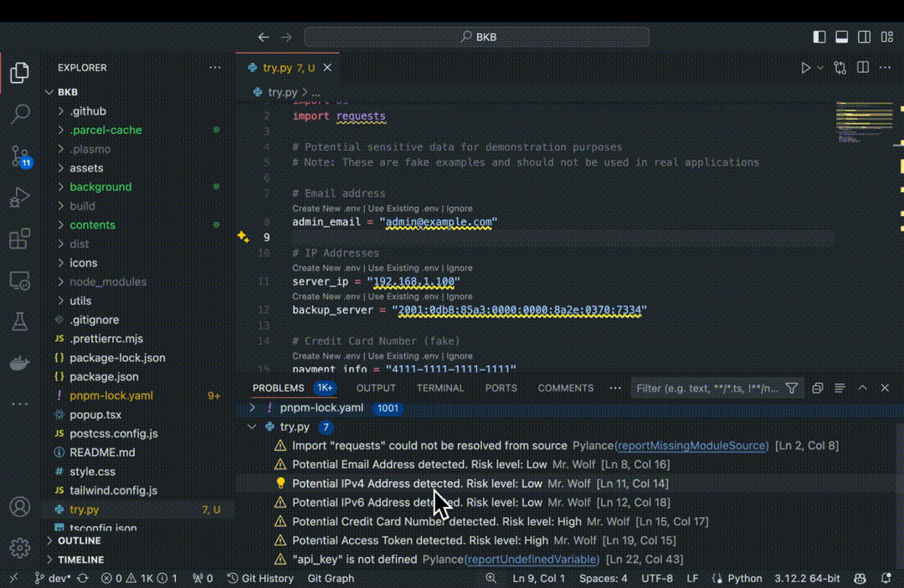Viewport: 904px width, 588px height.
Task: Go forward with the navigation arrow
Action: click(x=286, y=37)
